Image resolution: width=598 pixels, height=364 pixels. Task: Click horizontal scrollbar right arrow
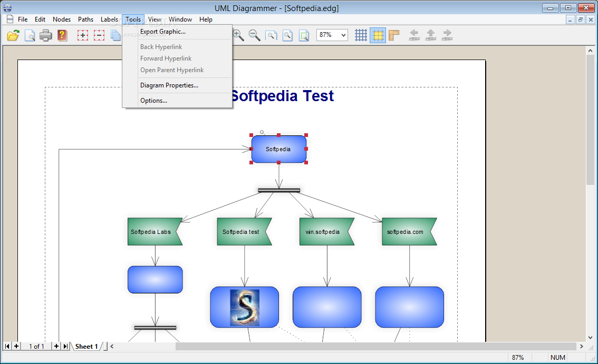582,346
